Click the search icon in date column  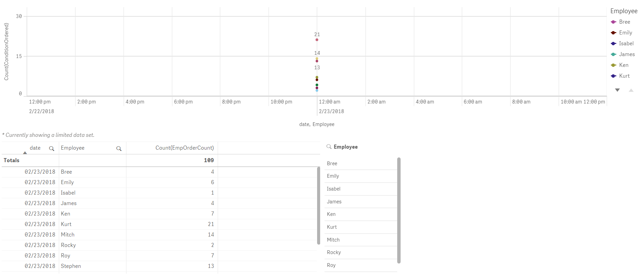(52, 149)
